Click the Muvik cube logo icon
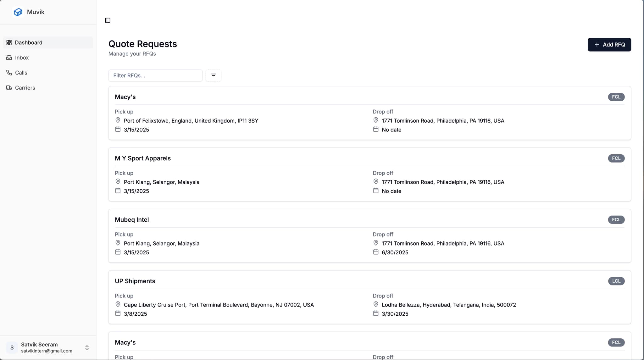The image size is (644, 360). click(18, 12)
